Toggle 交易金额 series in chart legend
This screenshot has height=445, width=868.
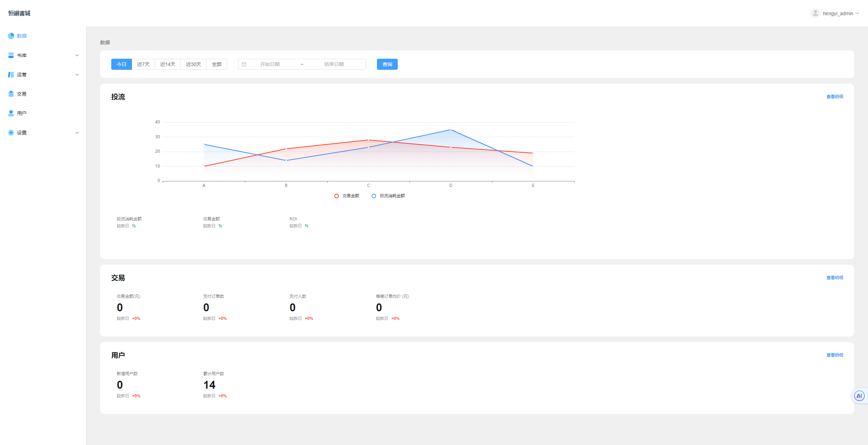(x=347, y=196)
